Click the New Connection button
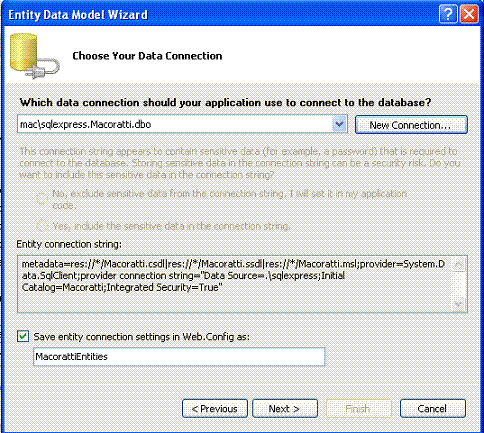This screenshot has height=433, width=484. [411, 125]
